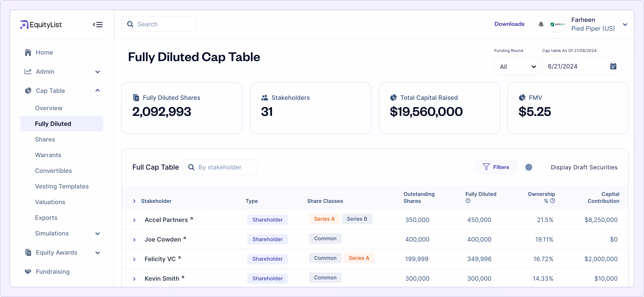644x297 pixels.
Task: Click the Cap Table pie icon in sidebar
Action: (x=28, y=90)
